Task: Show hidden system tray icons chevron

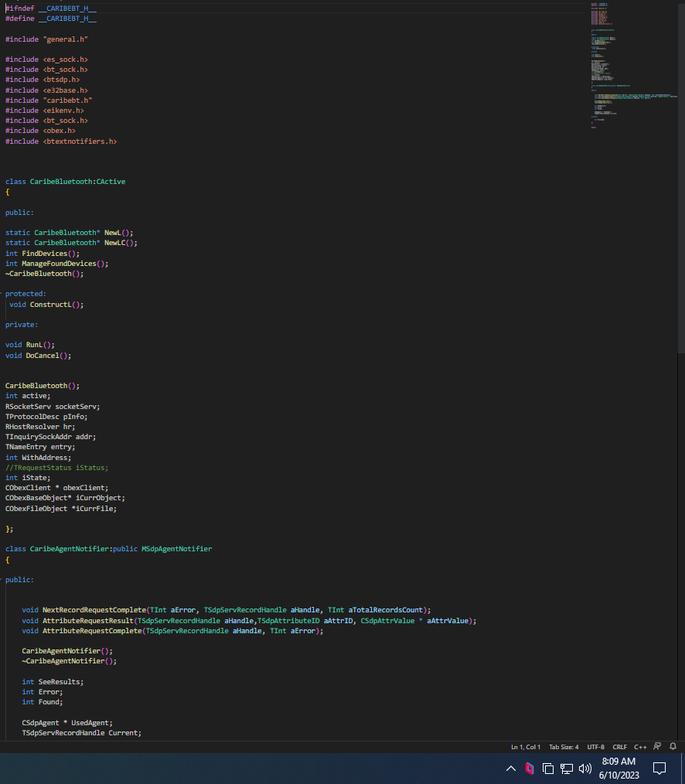Action: (510, 768)
